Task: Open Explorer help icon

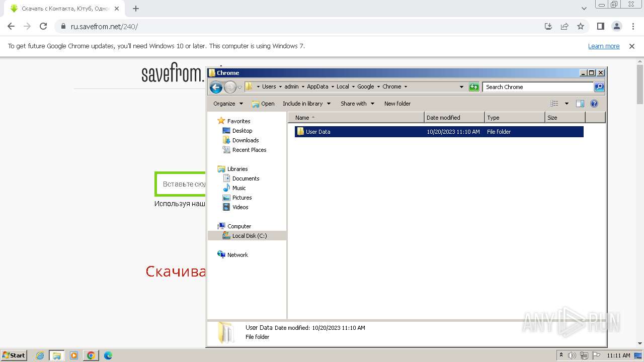Action: (x=594, y=104)
